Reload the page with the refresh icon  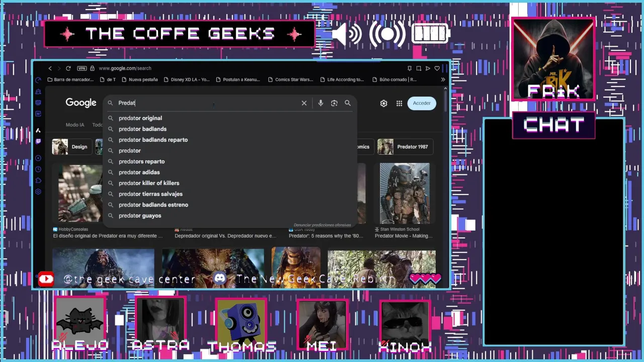click(x=68, y=68)
